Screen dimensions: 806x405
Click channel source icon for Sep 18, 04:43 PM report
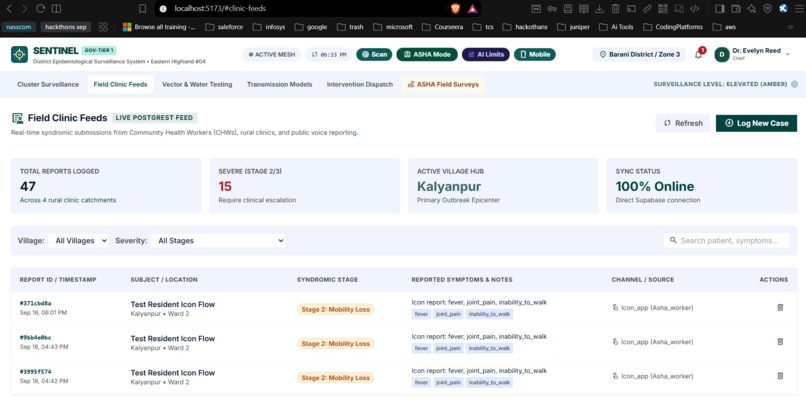coord(615,342)
